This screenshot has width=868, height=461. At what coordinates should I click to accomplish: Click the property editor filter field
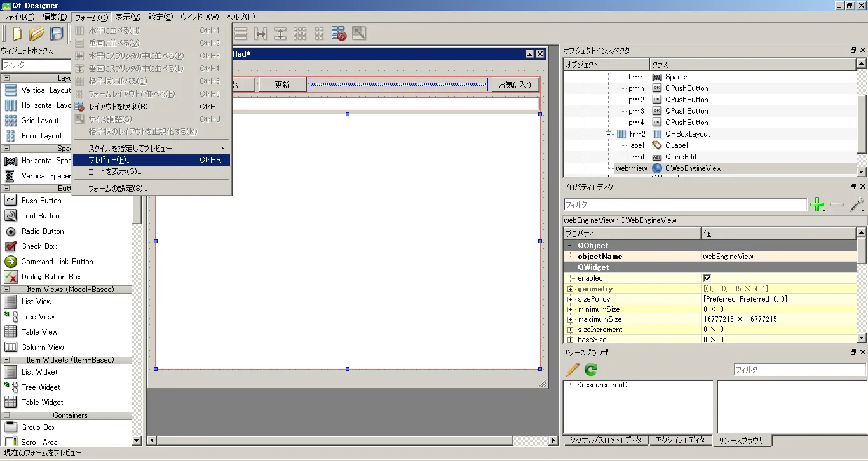[x=685, y=204]
